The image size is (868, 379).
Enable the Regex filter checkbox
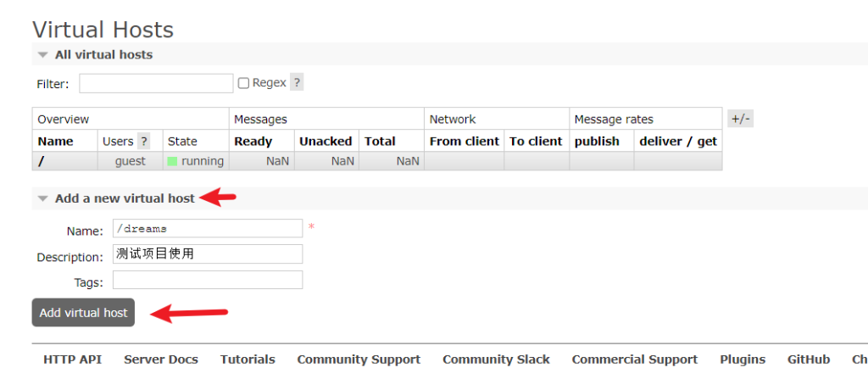243,83
